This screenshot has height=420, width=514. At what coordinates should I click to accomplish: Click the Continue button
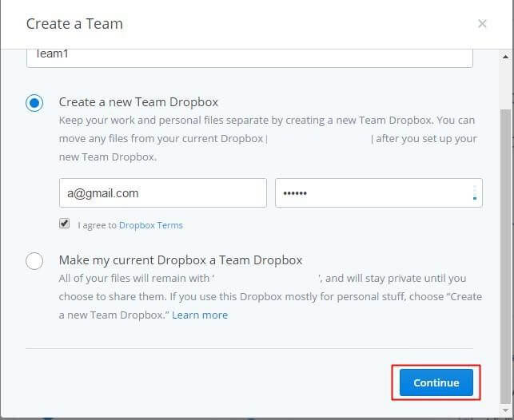436,382
